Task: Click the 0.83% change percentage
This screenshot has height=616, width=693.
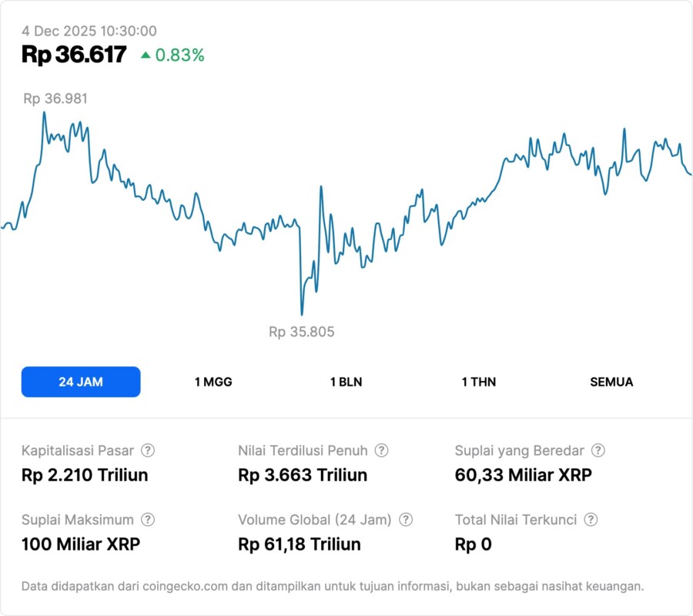Action: click(x=180, y=55)
